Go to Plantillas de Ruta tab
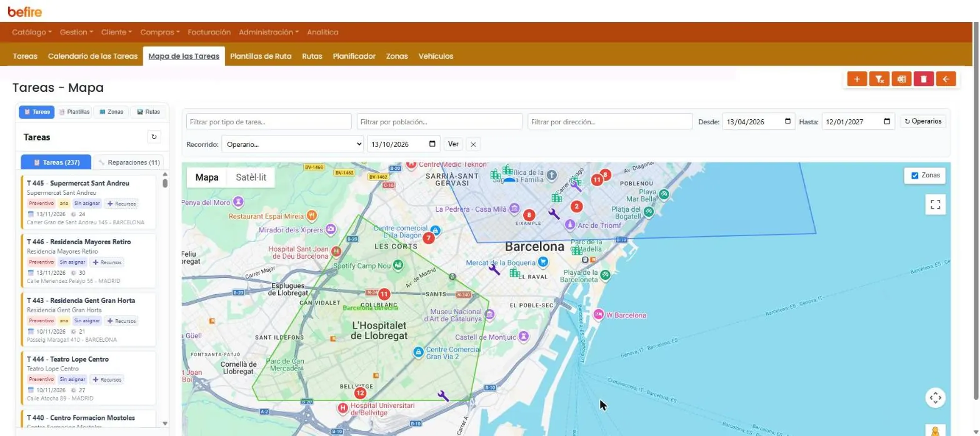Screen dimensions: 980x436 point(261,56)
